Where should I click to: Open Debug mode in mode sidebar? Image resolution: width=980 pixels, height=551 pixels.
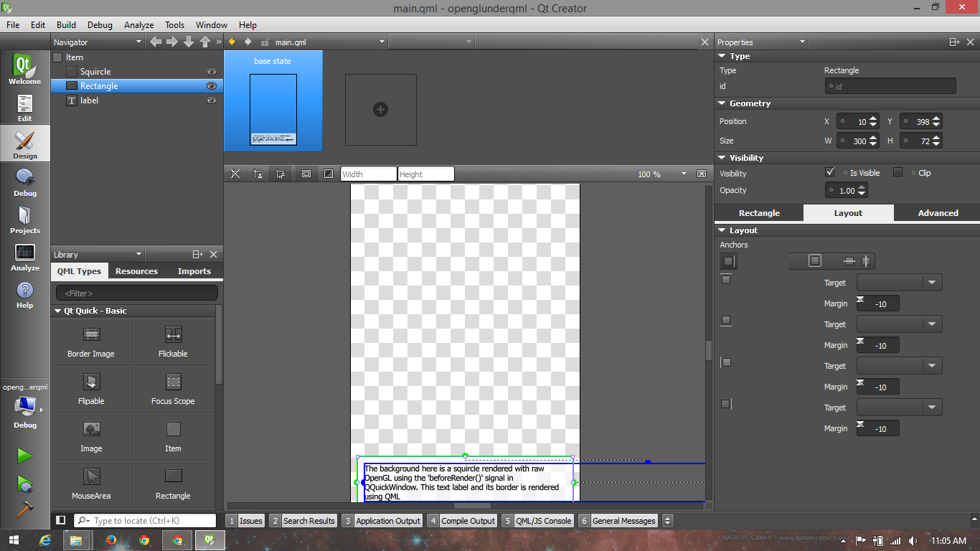25,182
